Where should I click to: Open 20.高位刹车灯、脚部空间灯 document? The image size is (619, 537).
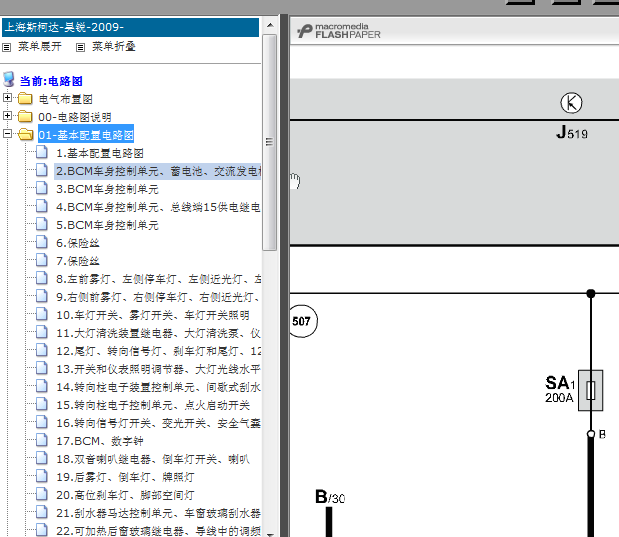click(126, 495)
